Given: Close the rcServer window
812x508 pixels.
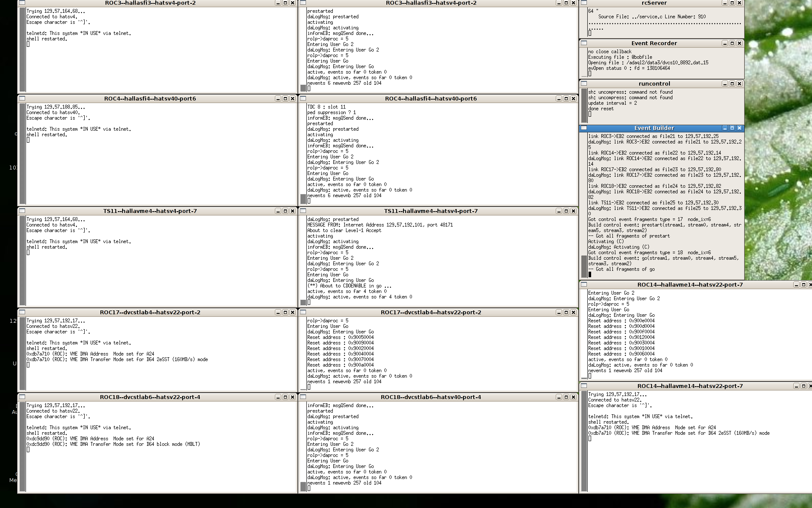Looking at the screenshot, I should 739,3.
